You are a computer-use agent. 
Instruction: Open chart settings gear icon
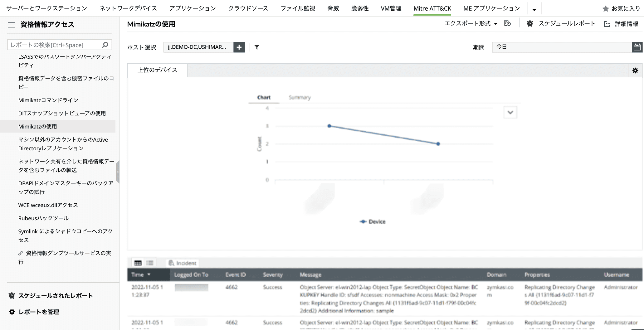click(x=635, y=70)
